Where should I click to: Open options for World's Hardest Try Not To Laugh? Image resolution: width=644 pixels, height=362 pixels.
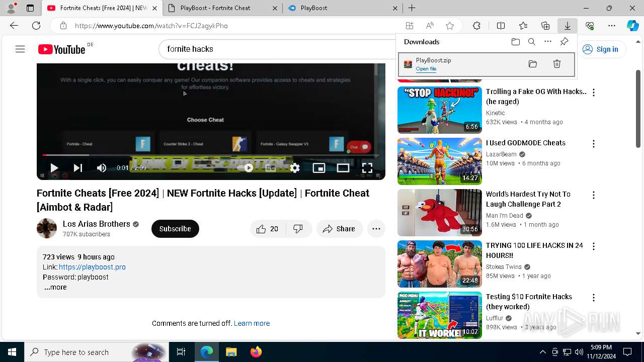(x=594, y=195)
